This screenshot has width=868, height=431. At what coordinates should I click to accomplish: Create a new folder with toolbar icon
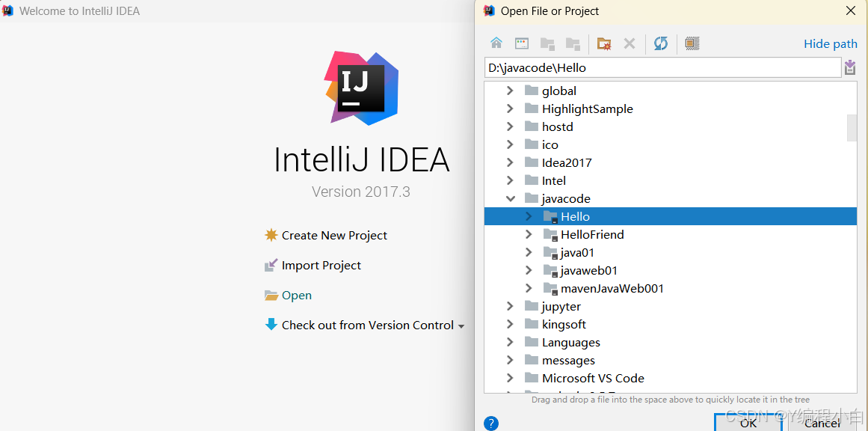click(604, 43)
